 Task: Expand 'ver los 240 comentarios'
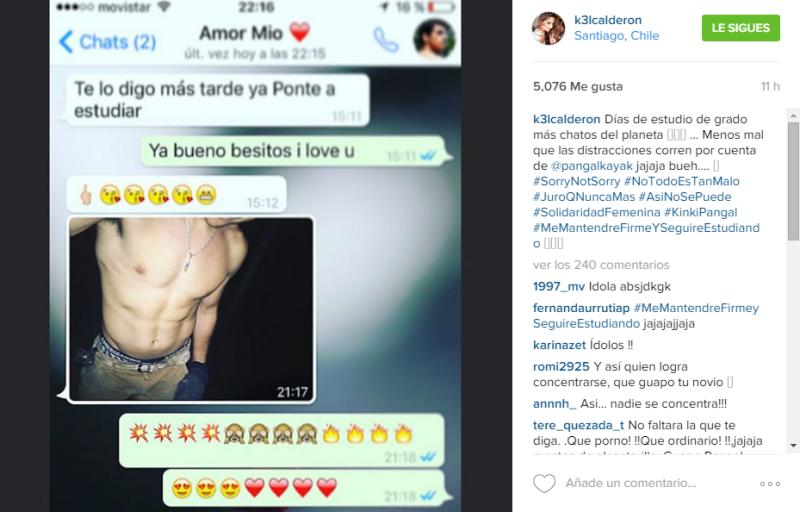[601, 265]
